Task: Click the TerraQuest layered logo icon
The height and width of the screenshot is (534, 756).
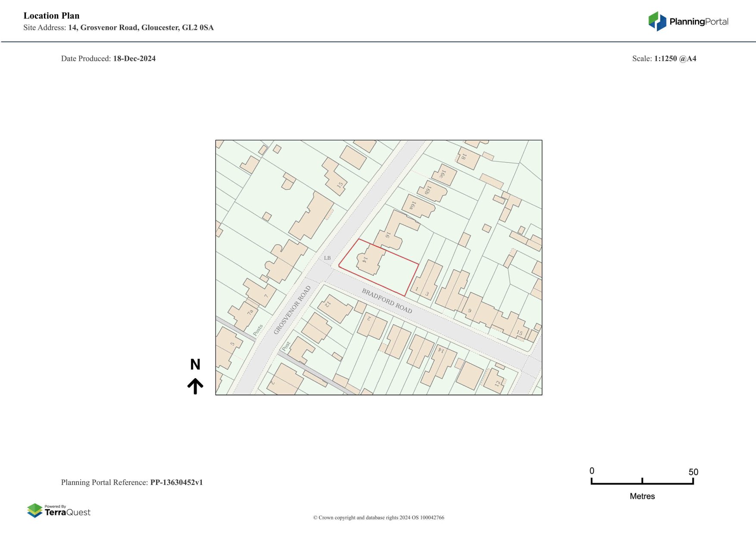Action: 34,511
